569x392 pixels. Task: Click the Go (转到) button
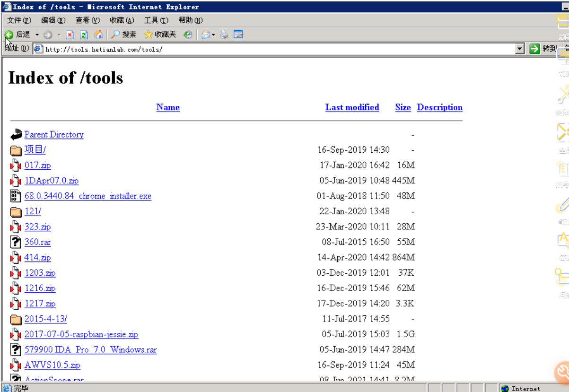coord(543,49)
